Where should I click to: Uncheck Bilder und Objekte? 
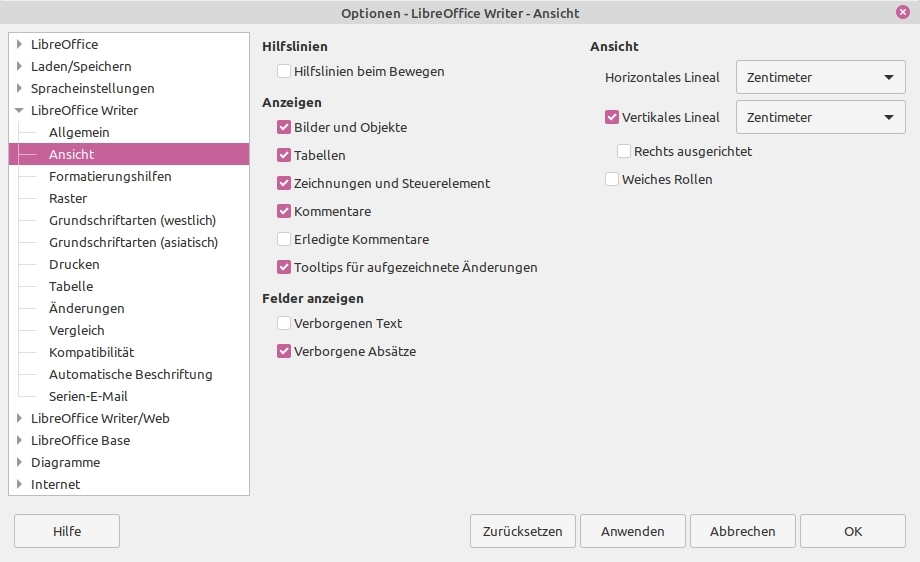coord(284,127)
